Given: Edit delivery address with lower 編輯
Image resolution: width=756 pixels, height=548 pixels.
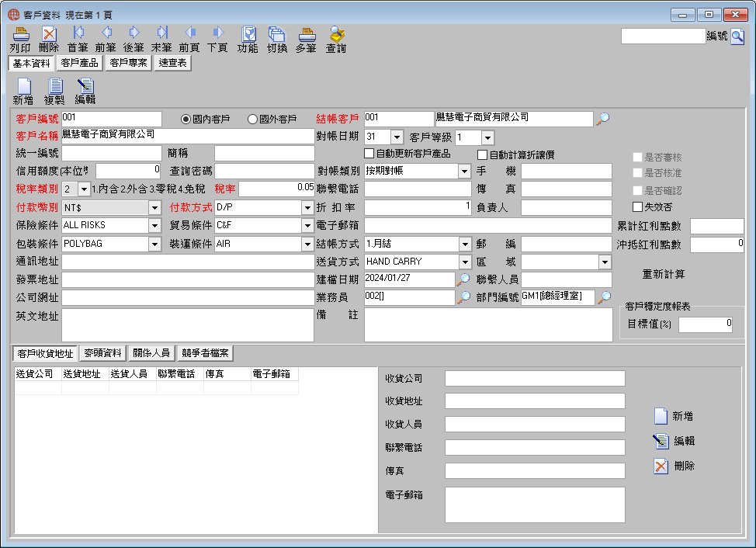Looking at the screenshot, I should coord(674,441).
